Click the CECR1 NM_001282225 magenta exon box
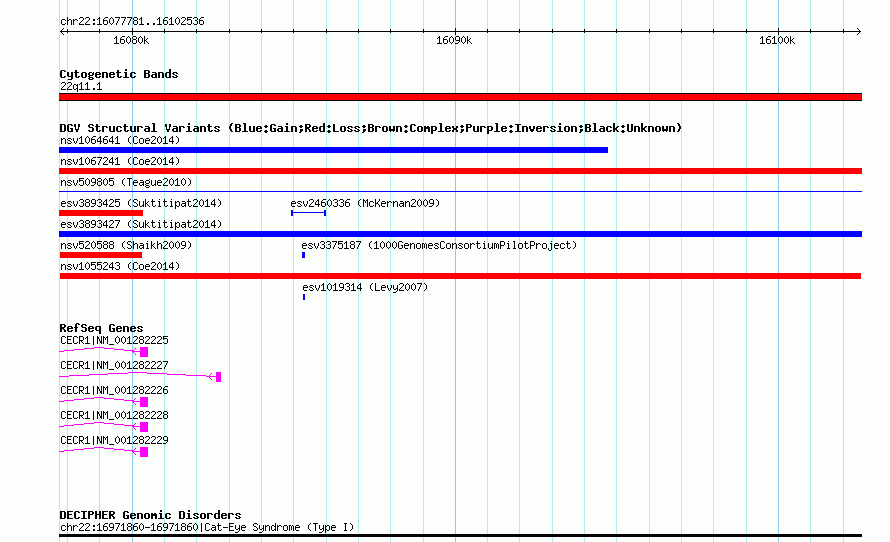Screen dimensions: 890x542 pos(144,352)
